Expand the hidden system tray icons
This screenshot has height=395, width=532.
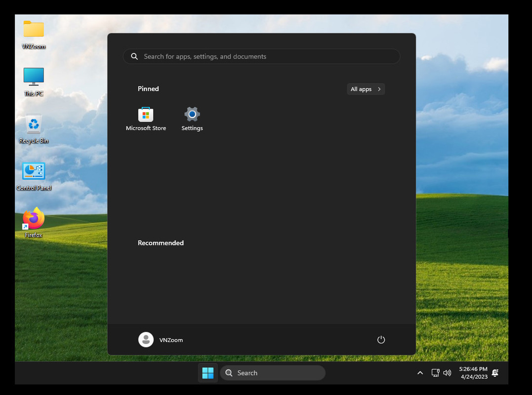(x=420, y=373)
